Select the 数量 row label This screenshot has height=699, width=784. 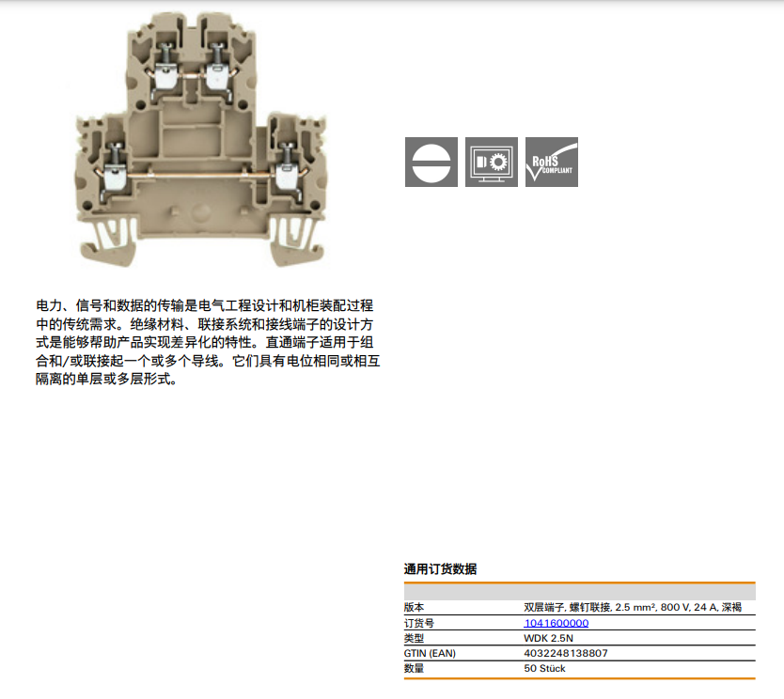pos(415,669)
